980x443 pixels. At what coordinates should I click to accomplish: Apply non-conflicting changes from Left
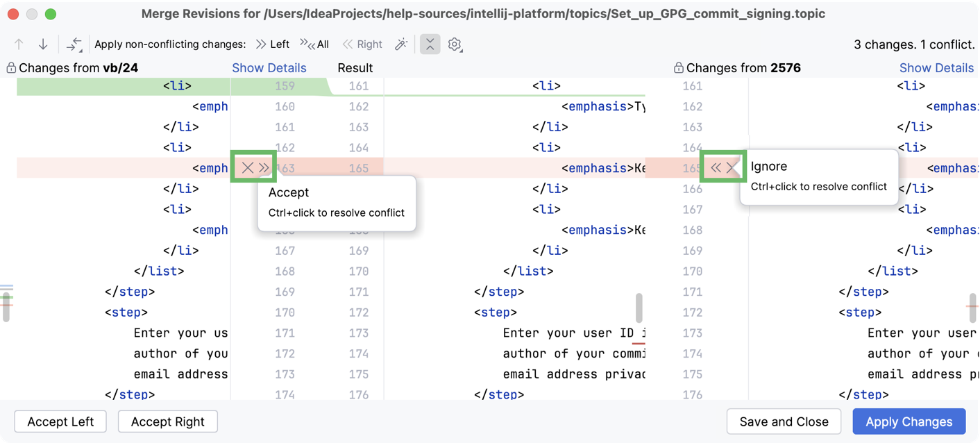[272, 44]
